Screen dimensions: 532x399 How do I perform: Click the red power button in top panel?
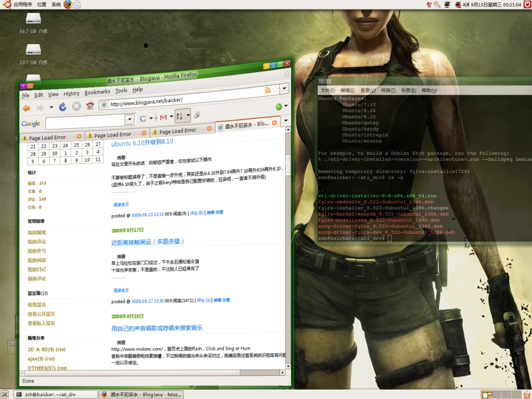pos(527,4)
